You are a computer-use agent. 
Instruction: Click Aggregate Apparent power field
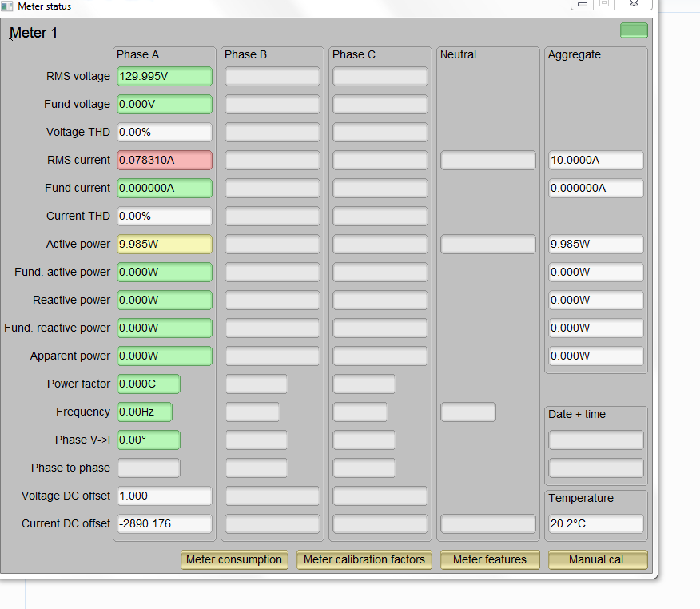pos(596,356)
